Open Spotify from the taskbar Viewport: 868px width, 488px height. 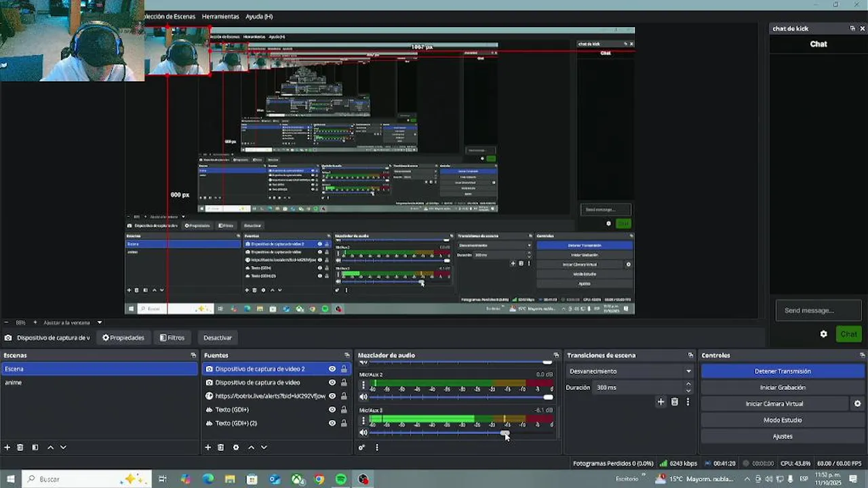341,479
